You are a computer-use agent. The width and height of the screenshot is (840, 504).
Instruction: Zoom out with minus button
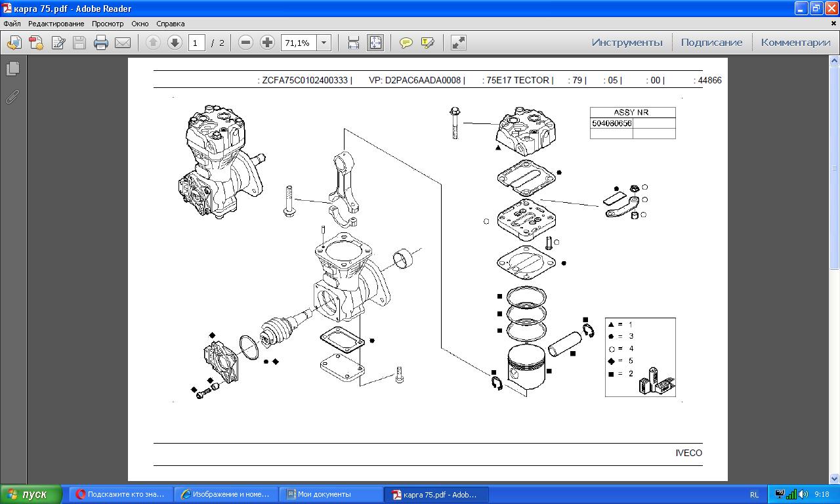[245, 43]
